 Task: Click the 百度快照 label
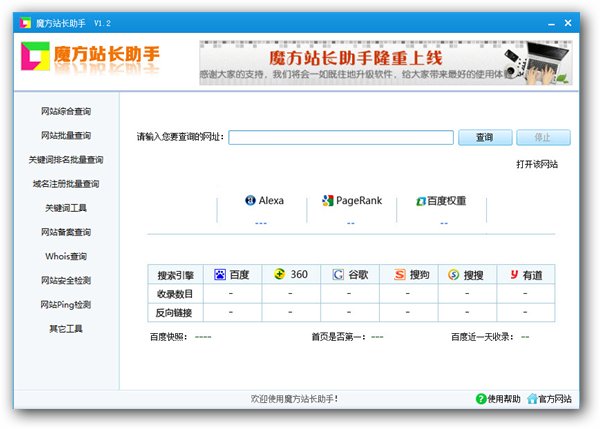point(169,337)
